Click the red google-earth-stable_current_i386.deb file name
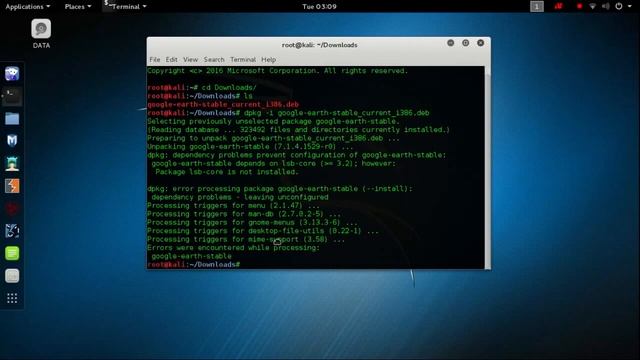This screenshot has height=360, width=640. tap(223, 104)
